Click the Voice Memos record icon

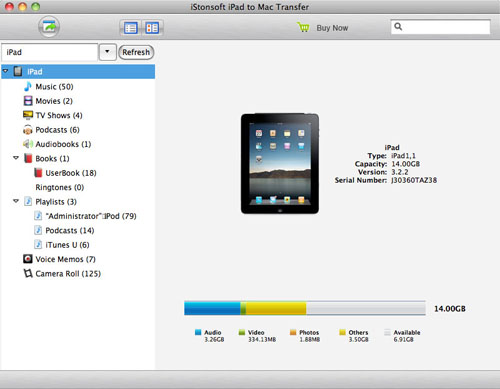[28, 259]
